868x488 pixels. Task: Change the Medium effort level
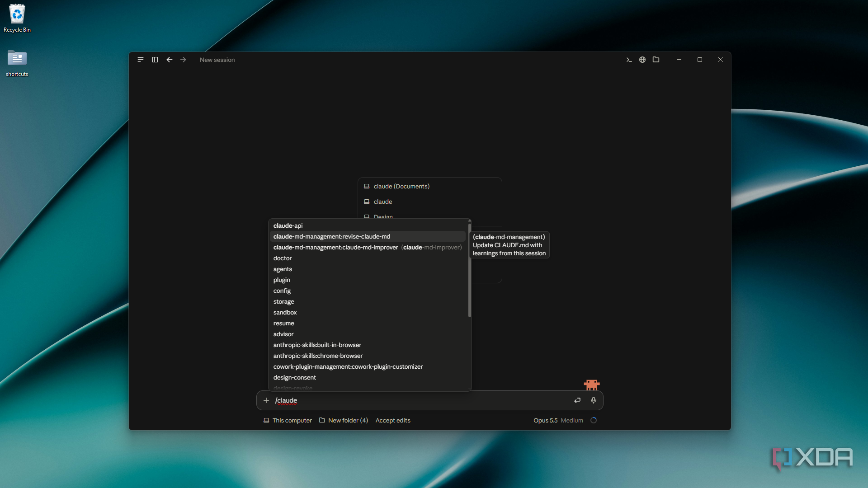click(572, 420)
